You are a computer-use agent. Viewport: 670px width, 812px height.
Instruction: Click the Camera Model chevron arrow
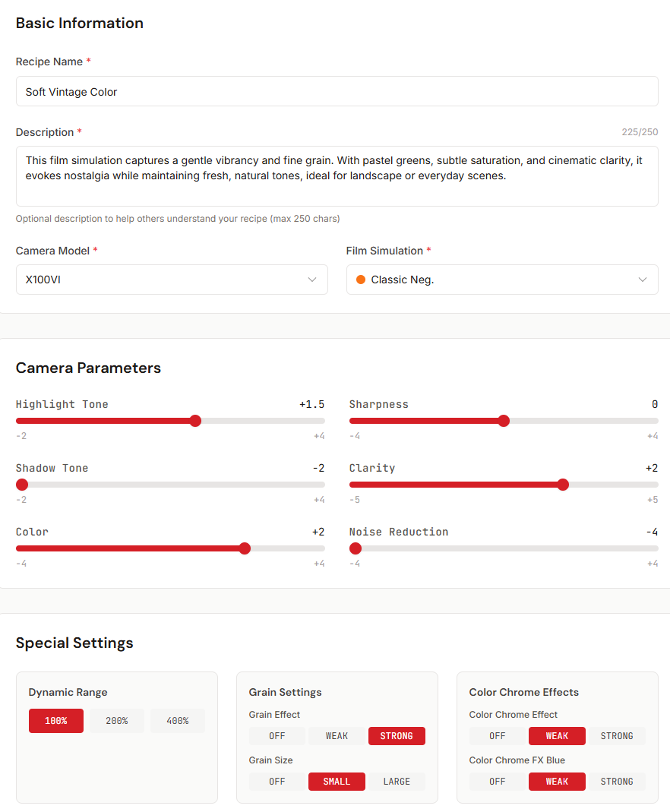[311, 280]
